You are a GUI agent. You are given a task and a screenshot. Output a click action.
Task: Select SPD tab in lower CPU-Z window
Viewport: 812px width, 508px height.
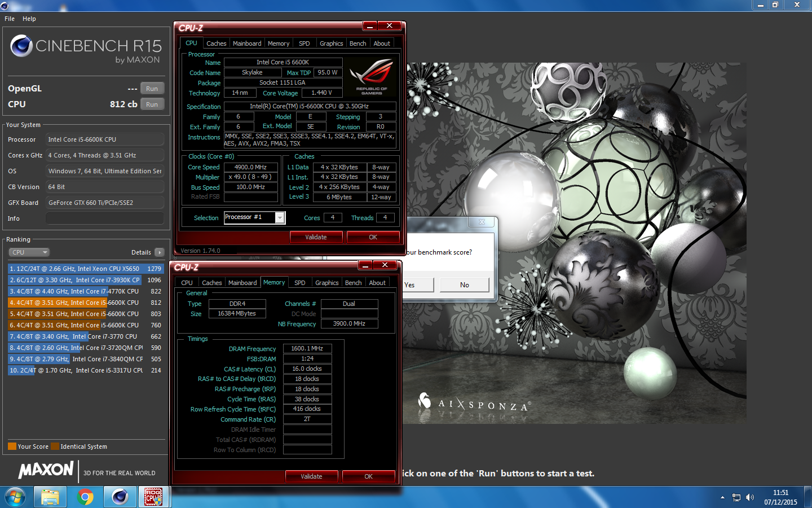coord(300,283)
